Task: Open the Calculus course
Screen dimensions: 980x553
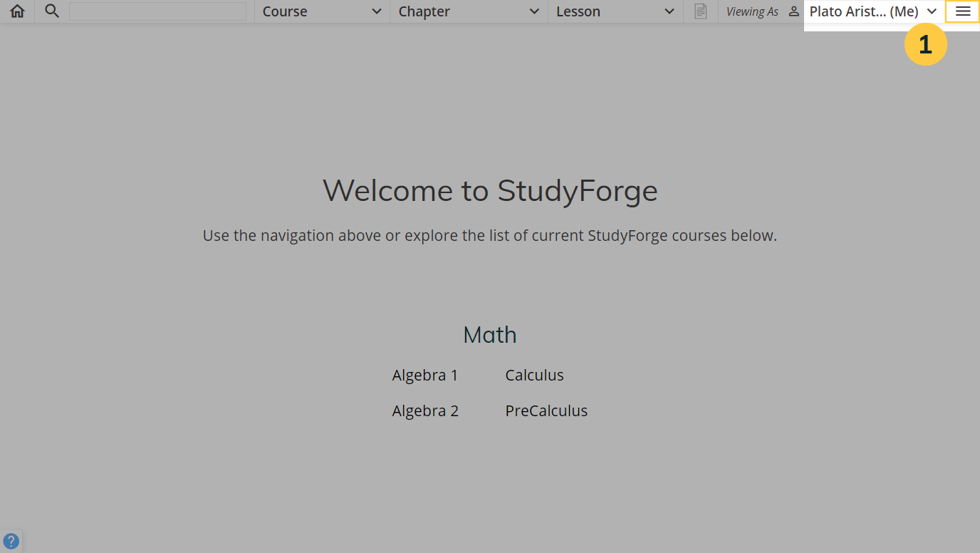Action: click(x=534, y=375)
